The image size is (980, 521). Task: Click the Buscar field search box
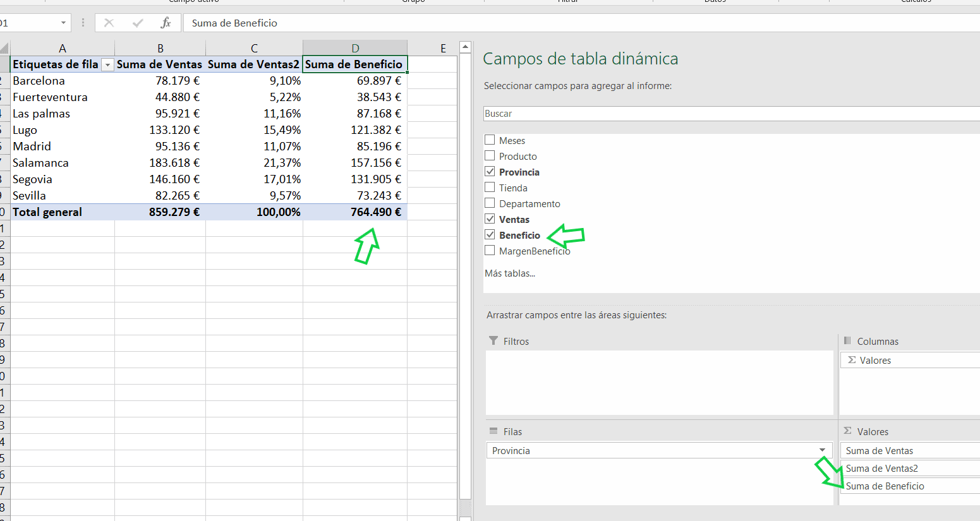click(732, 114)
